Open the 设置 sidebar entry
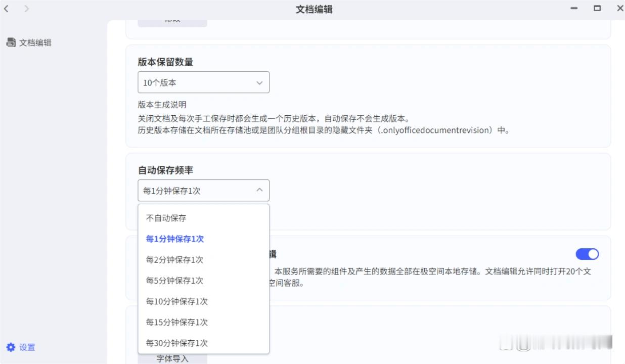 (x=21, y=347)
